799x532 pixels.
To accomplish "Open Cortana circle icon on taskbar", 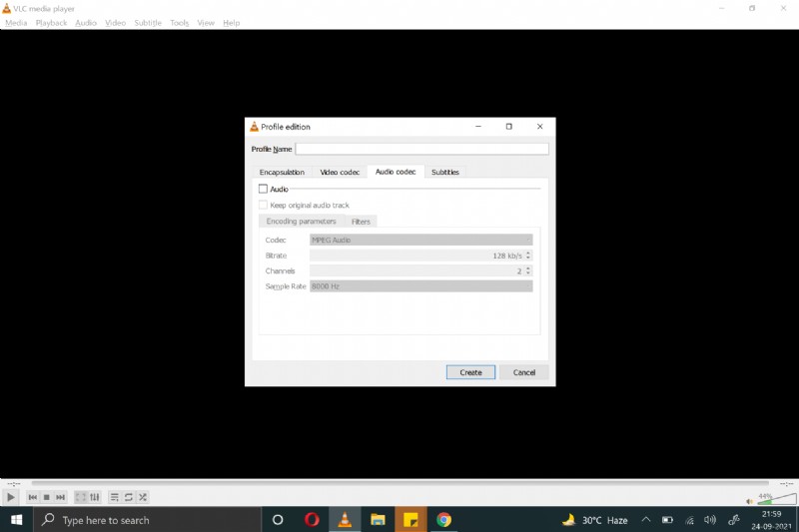I will click(x=278, y=520).
